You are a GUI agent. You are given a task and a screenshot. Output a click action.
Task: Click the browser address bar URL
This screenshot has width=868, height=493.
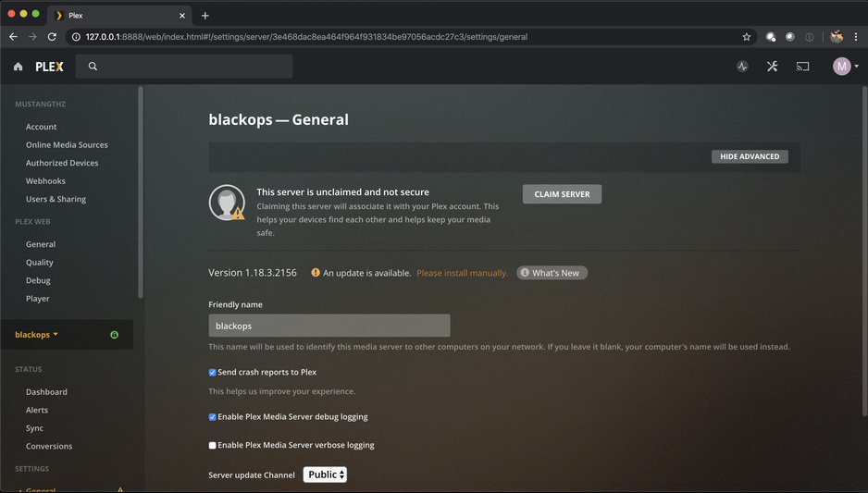306,37
